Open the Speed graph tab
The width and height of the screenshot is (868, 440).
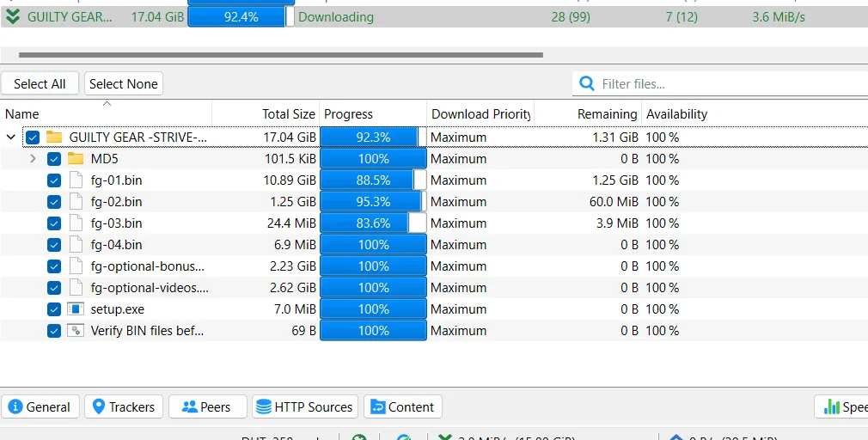(x=841, y=406)
